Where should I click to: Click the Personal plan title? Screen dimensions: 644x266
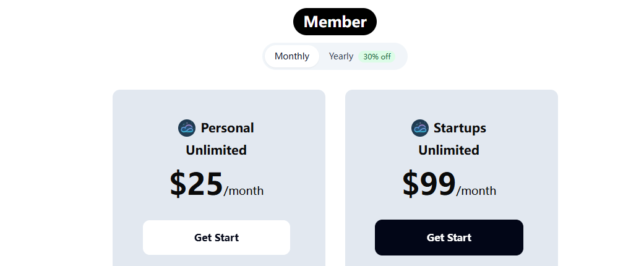(x=227, y=128)
